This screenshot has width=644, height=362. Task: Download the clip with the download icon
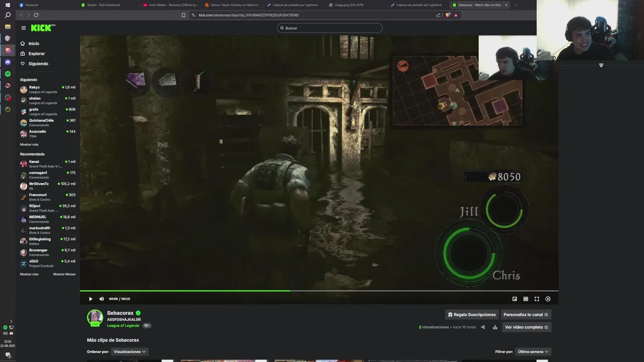[x=495, y=327]
